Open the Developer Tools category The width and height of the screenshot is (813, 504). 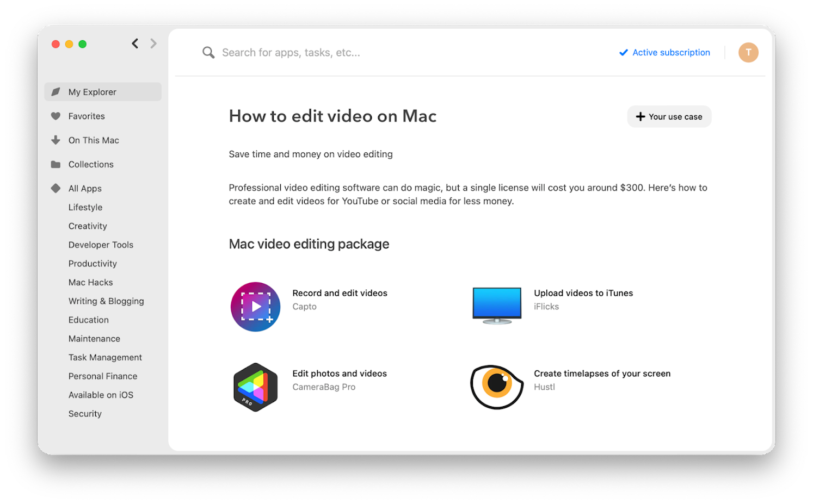pyautogui.click(x=101, y=245)
